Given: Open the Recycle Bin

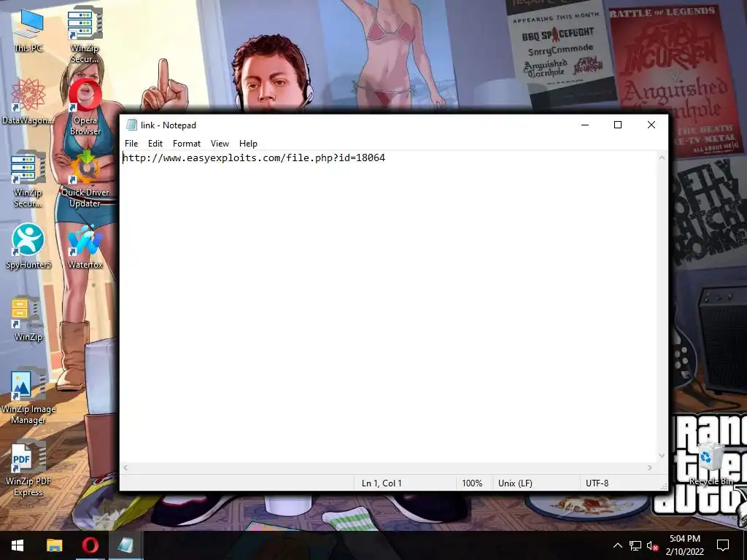Looking at the screenshot, I should [x=711, y=464].
